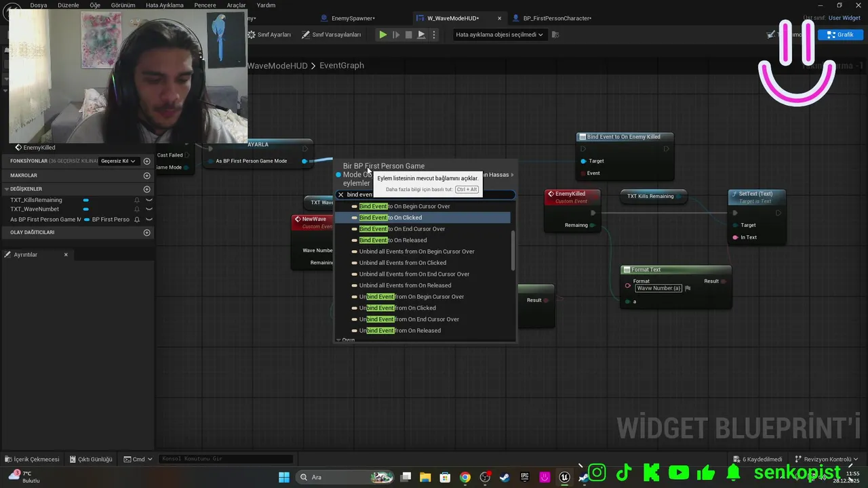
Task: Switch to the Grafik graph mode button
Action: (x=840, y=35)
